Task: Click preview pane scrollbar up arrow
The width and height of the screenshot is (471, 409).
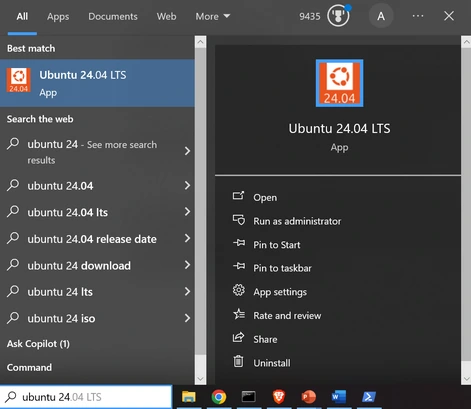Action: 466,42
